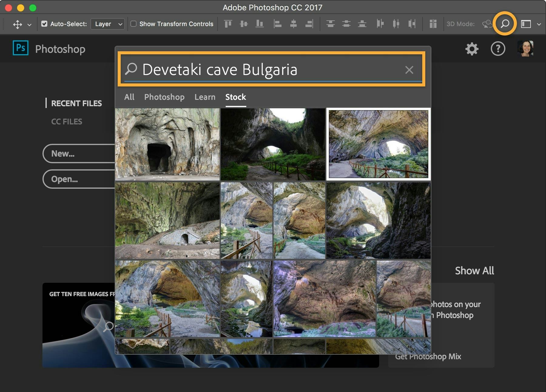Click the circled search magnifier icon
The height and width of the screenshot is (392, 546).
pos(504,24)
